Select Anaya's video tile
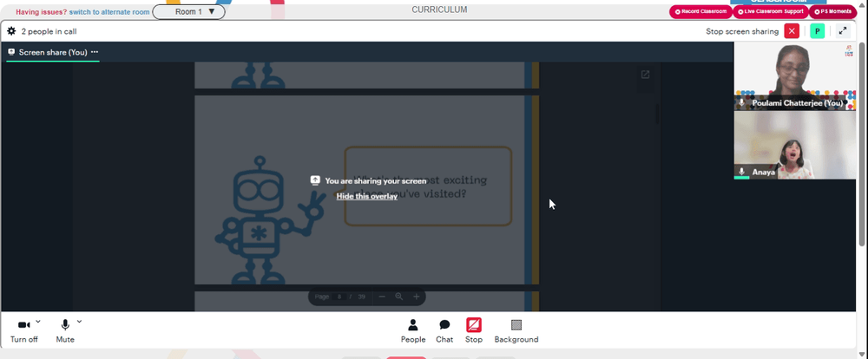Image resolution: width=868 pixels, height=359 pixels. point(795,145)
